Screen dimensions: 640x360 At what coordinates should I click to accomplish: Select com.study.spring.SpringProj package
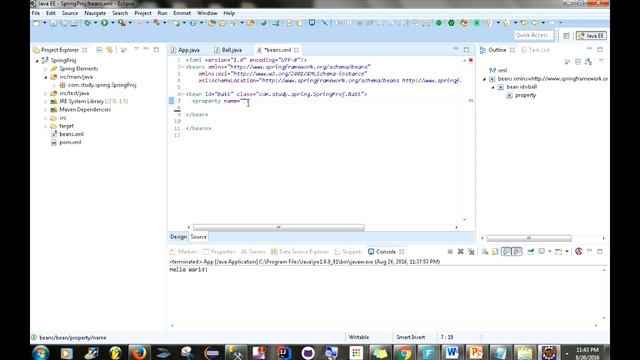tap(98, 85)
